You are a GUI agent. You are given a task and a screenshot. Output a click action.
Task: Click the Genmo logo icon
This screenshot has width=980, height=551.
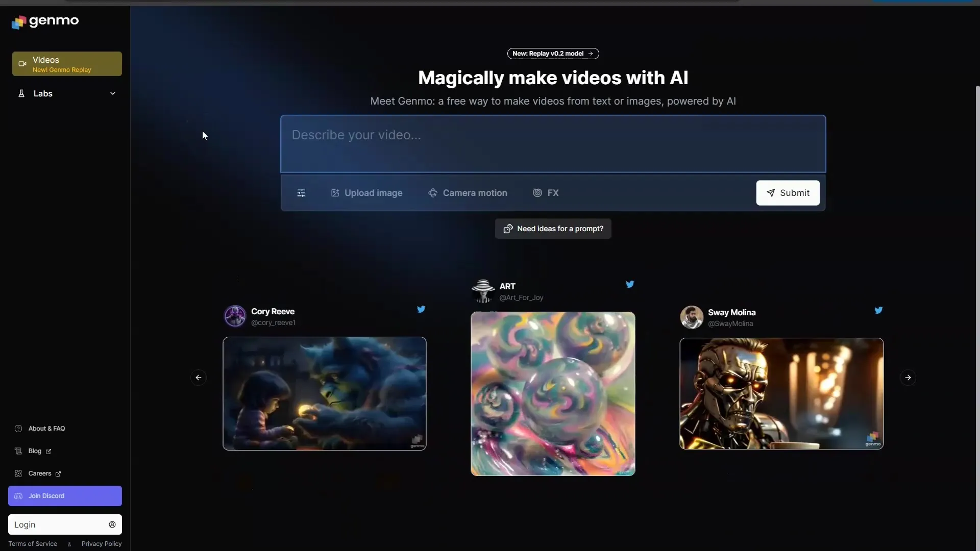pyautogui.click(x=17, y=21)
